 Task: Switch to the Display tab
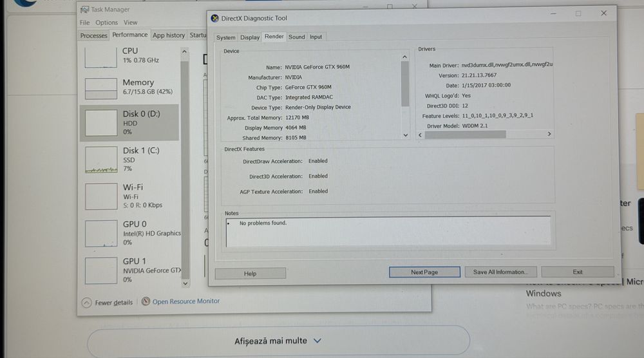[250, 37]
